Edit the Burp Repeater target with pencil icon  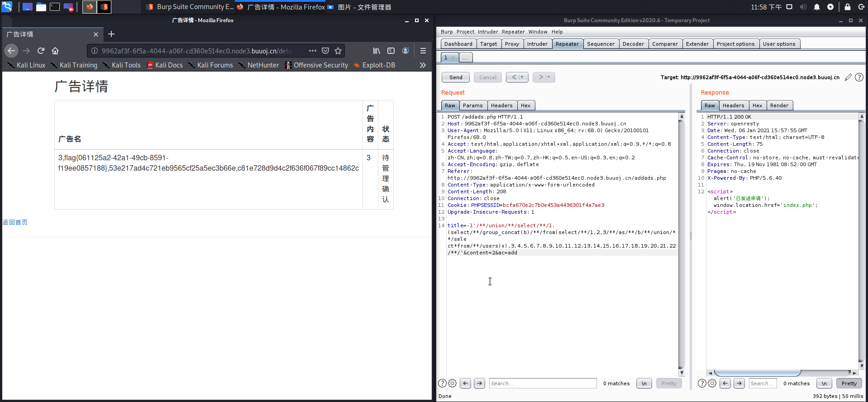(848, 77)
